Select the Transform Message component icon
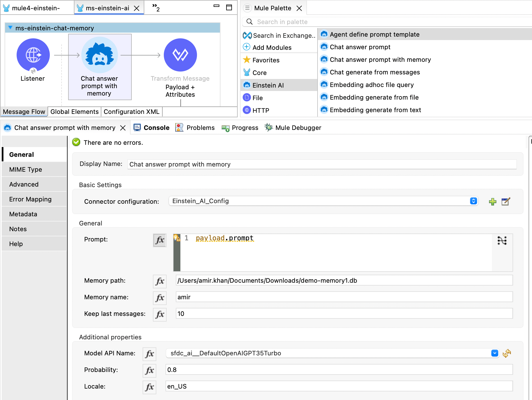 pyautogui.click(x=180, y=55)
